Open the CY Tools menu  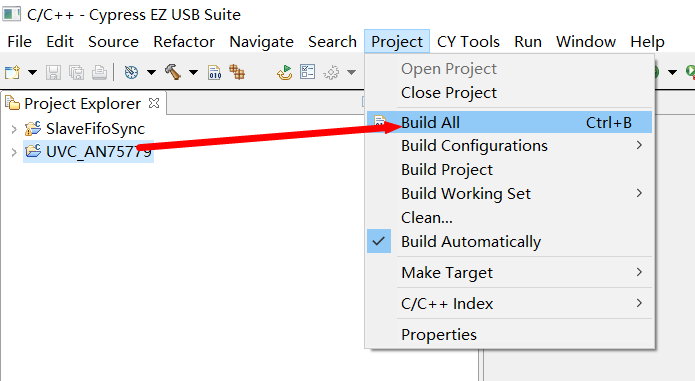[x=468, y=42]
